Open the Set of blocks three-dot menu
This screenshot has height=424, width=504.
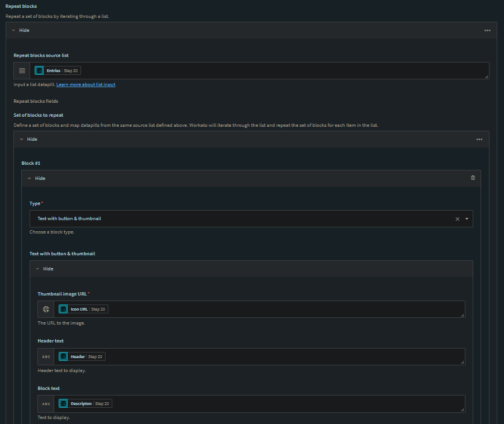[x=479, y=139]
